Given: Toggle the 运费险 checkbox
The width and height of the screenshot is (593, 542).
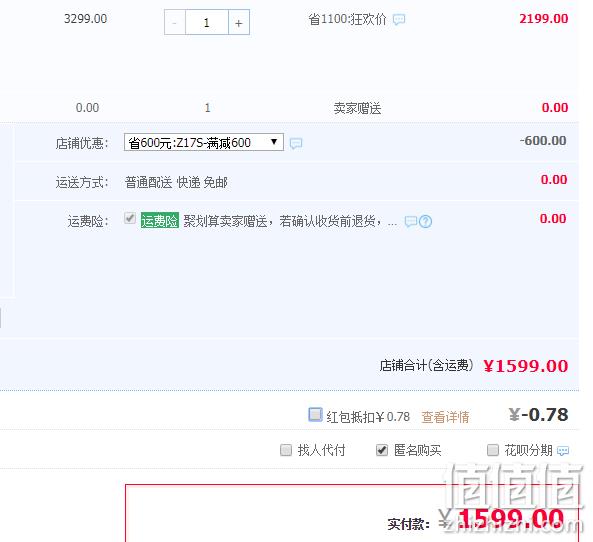Looking at the screenshot, I should [x=130, y=218].
